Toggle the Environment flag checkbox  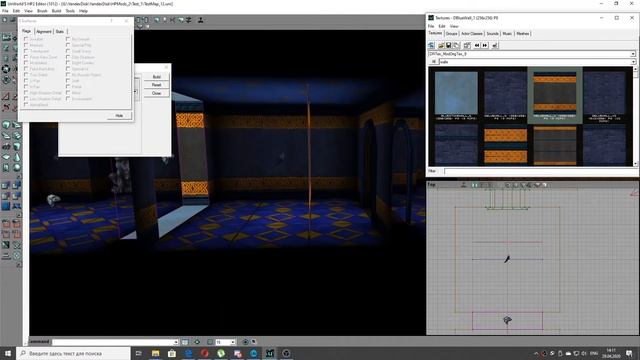pyautogui.click(x=68, y=99)
